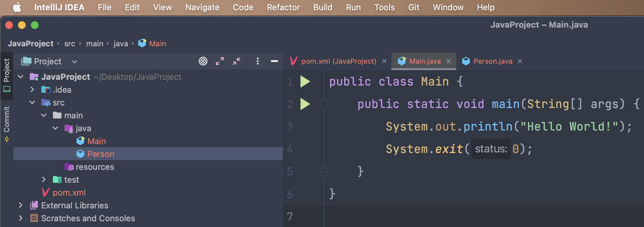Expand External Libraries node
Image resolution: width=644 pixels, height=227 pixels.
point(21,205)
